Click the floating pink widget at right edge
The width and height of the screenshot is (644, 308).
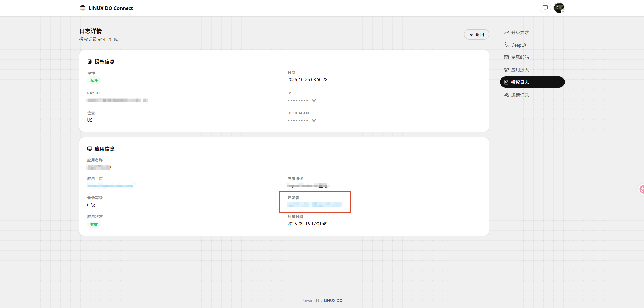(x=641, y=189)
